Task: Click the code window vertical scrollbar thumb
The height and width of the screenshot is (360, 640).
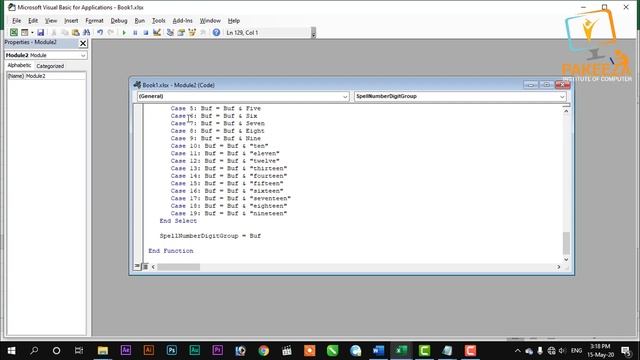Action: (x=566, y=243)
